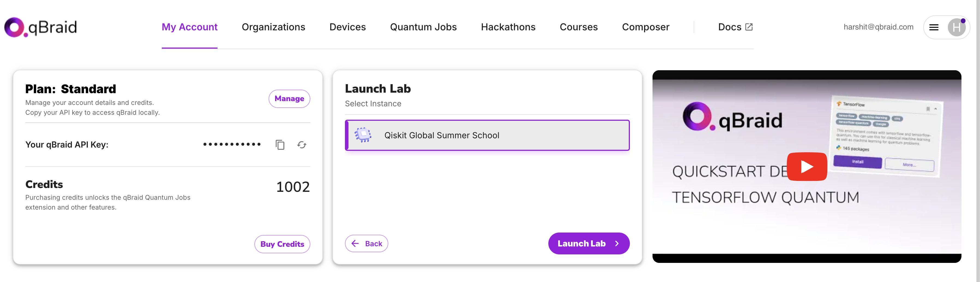This screenshot has height=282, width=980.
Task: Open Docs external link
Action: [735, 27]
